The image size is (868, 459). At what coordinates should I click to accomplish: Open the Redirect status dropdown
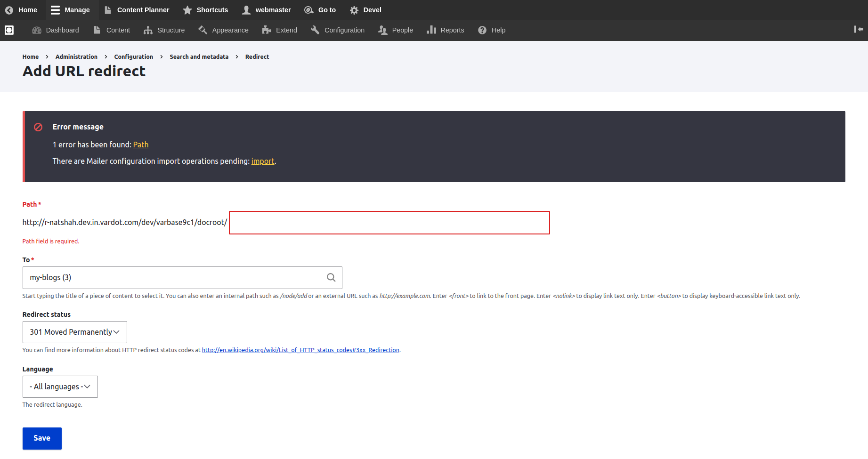click(74, 332)
